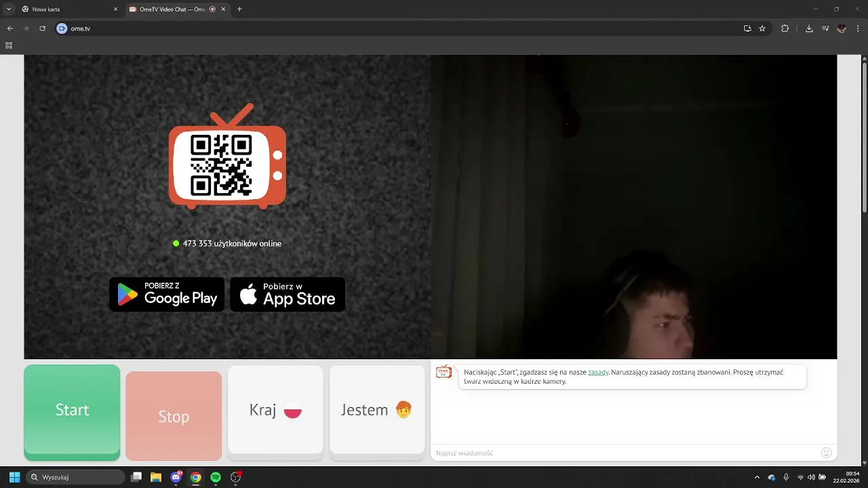
Task: Open the clock showing 00:54
Action: coord(847,477)
